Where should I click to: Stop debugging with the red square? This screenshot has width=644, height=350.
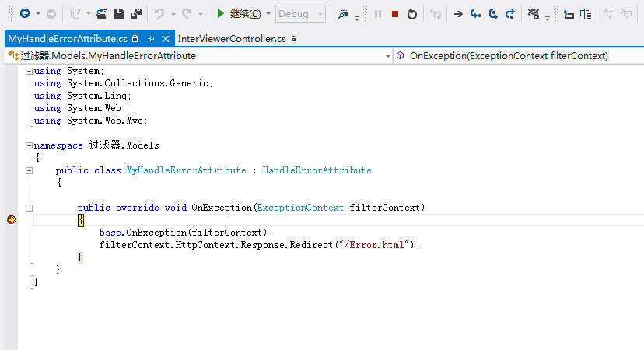coord(395,14)
